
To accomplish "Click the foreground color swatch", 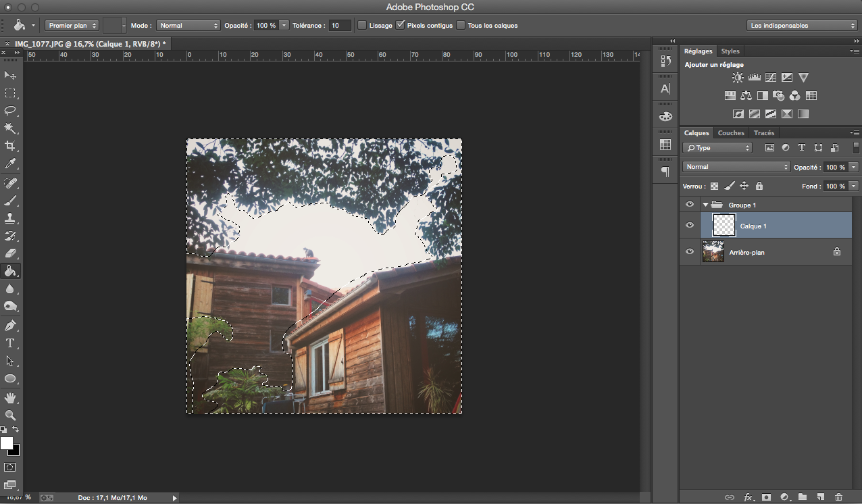I will tap(7, 443).
